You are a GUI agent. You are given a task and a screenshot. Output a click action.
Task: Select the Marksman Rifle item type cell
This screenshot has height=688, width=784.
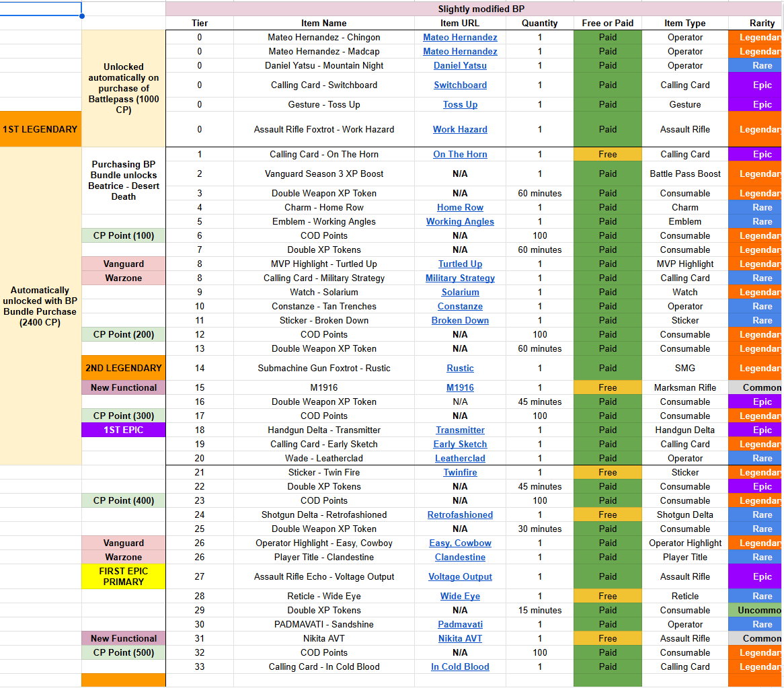tap(685, 387)
